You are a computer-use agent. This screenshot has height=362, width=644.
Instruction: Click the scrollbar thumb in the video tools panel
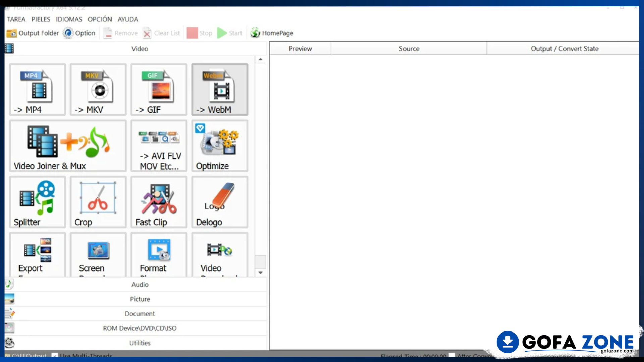[260, 262]
